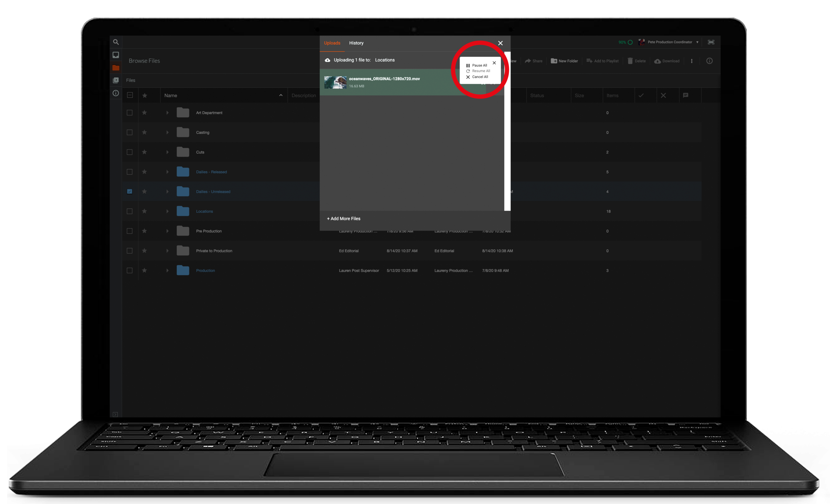This screenshot has width=830, height=504.
Task: Click the New Folder toolbar icon
Action: tap(554, 61)
